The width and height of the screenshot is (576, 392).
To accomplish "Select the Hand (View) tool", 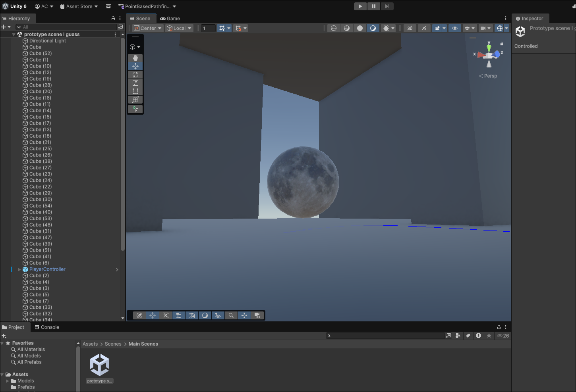I will pyautogui.click(x=135, y=58).
